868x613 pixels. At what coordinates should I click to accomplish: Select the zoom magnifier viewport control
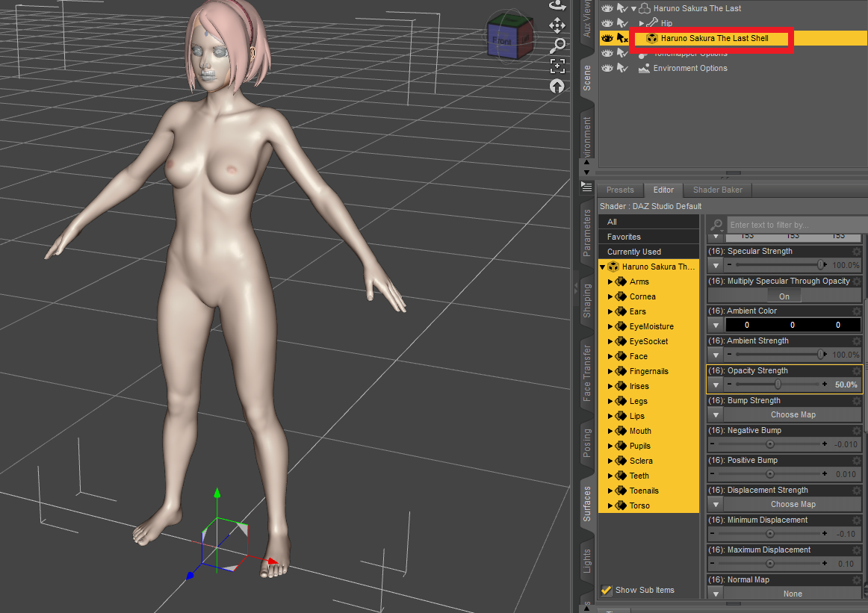pos(557,46)
